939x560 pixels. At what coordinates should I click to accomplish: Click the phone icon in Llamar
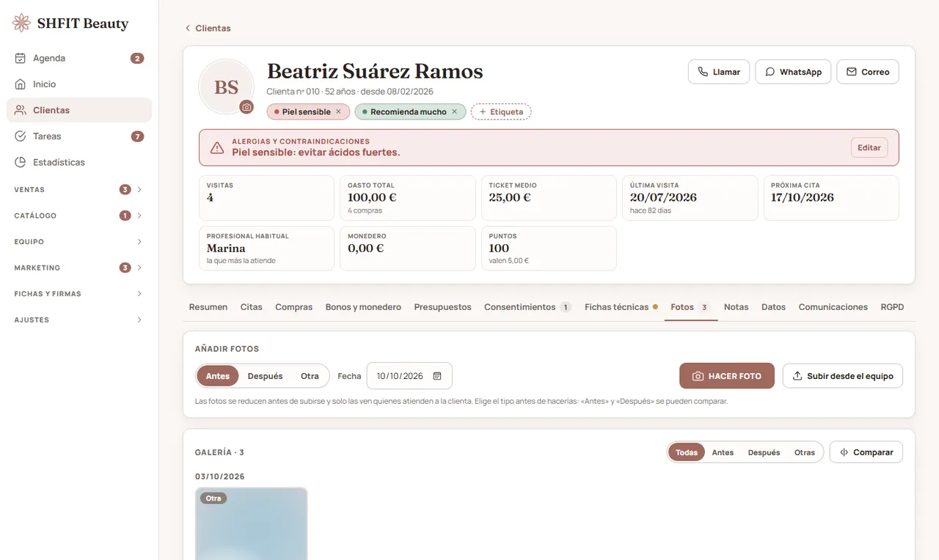point(703,72)
